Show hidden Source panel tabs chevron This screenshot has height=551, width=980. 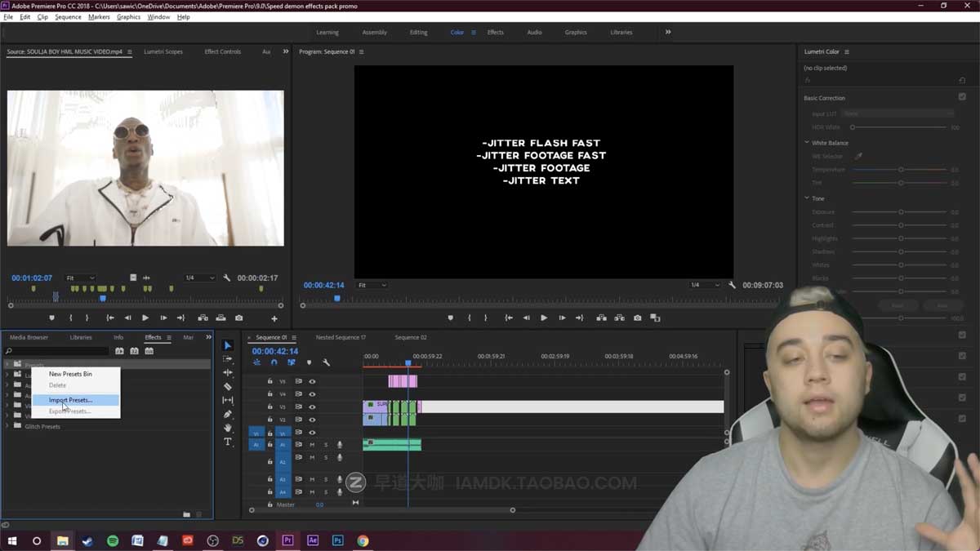(285, 51)
